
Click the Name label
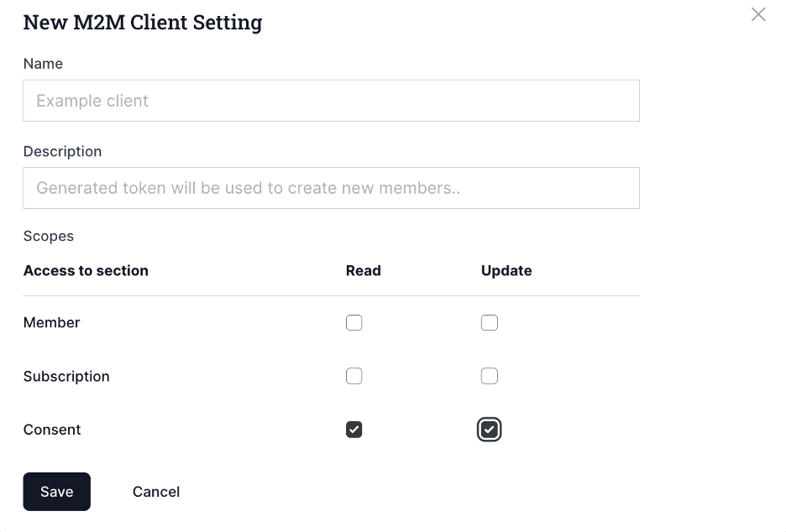[x=43, y=63]
